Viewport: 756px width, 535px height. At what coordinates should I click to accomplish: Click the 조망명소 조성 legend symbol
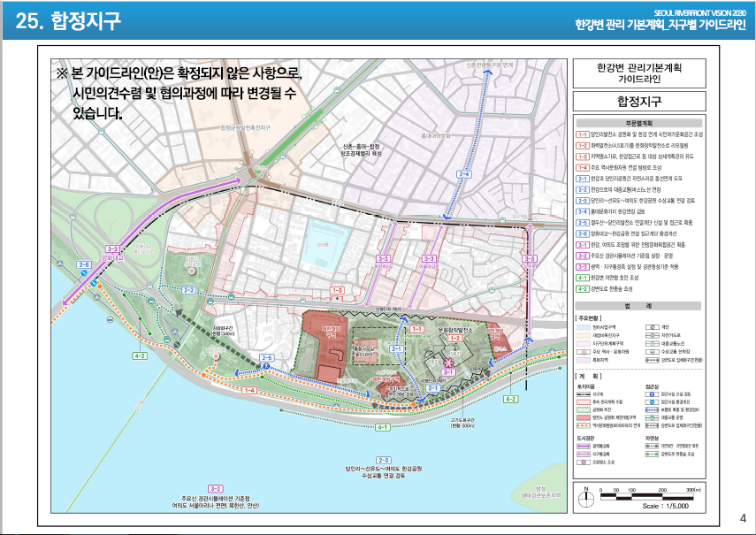coord(584,462)
